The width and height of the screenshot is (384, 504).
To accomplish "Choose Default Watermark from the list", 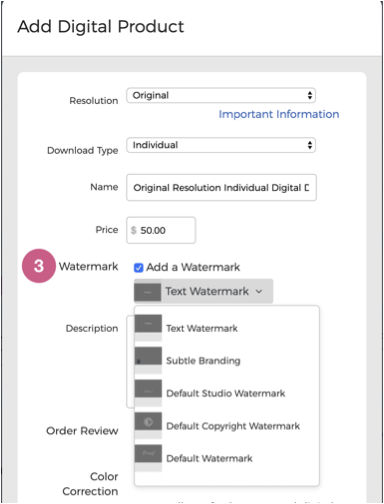I will (x=209, y=458).
